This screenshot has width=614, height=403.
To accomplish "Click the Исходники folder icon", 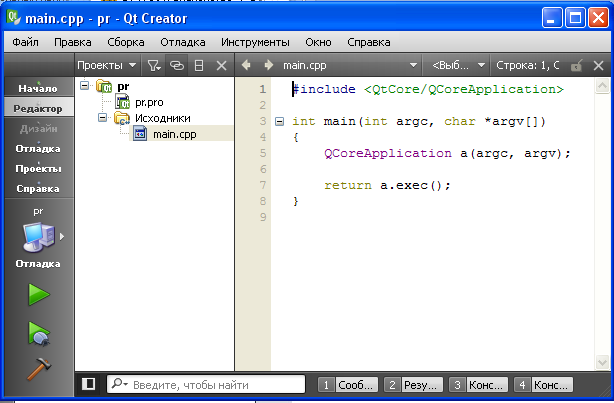I will click(x=122, y=118).
